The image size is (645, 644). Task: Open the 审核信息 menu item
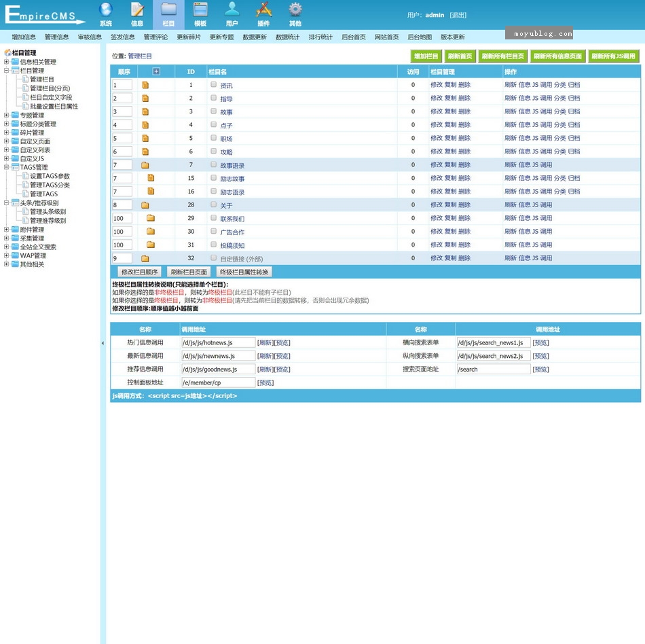(x=90, y=37)
